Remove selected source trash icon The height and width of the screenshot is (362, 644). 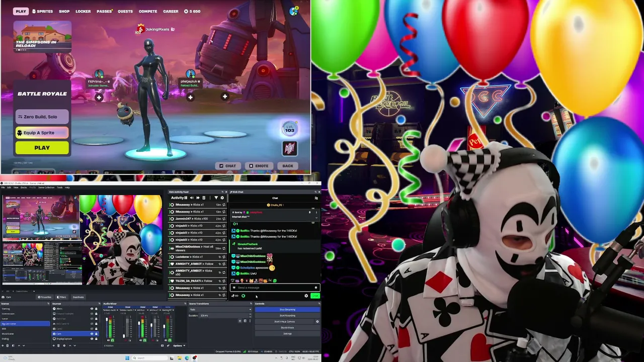[58, 345]
